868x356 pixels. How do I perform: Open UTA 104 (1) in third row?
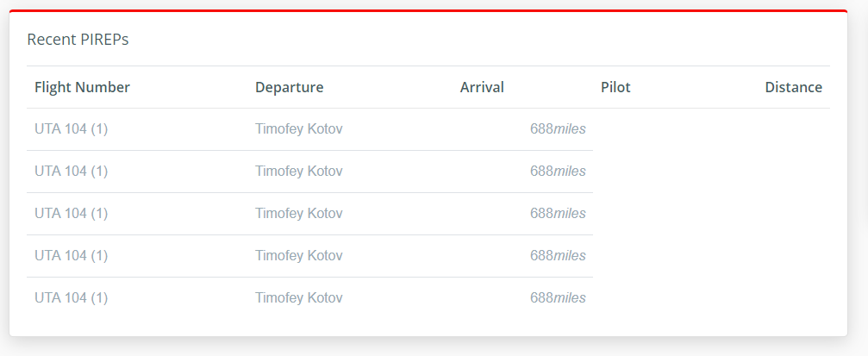[x=71, y=214]
